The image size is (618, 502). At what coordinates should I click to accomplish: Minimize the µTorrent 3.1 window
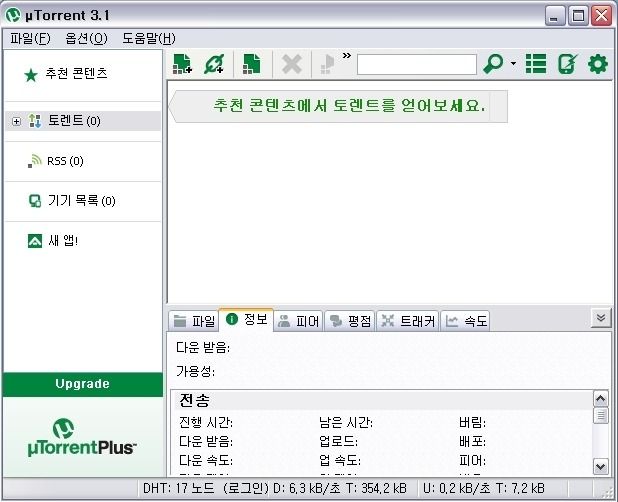tap(555, 16)
